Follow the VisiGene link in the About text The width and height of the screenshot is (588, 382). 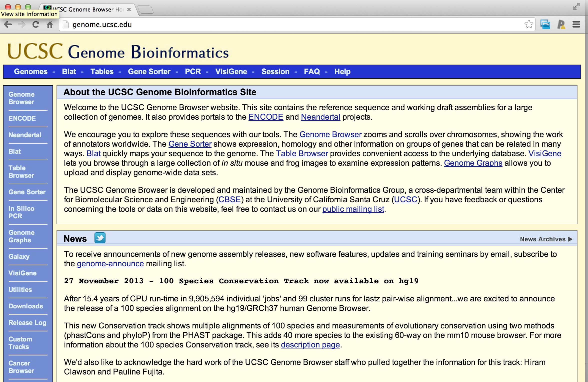(x=545, y=153)
